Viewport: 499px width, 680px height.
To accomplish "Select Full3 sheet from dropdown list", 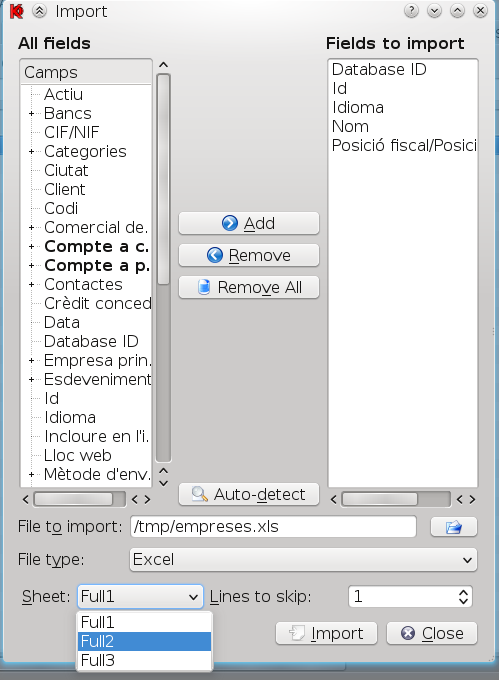I will pyautogui.click(x=144, y=660).
